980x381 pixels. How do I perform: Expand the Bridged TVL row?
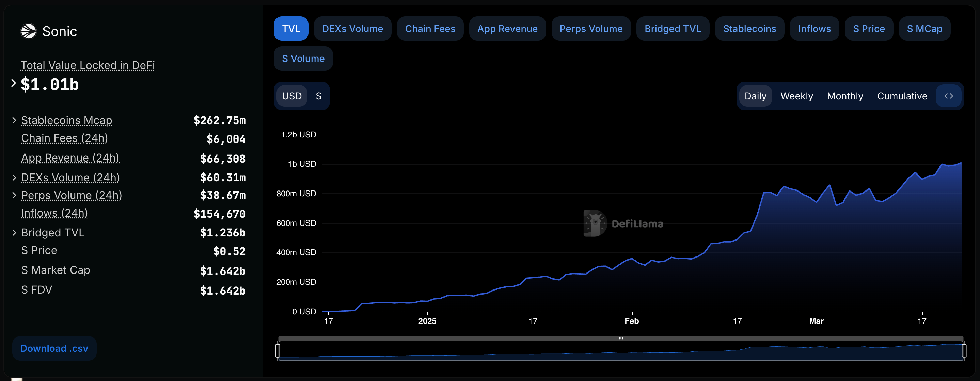(x=14, y=233)
